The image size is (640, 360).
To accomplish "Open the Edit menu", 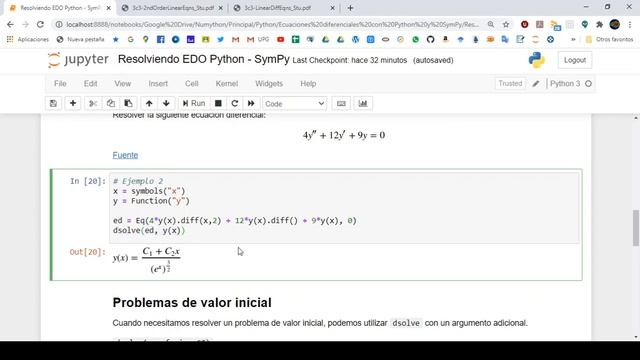I will click(x=90, y=83).
